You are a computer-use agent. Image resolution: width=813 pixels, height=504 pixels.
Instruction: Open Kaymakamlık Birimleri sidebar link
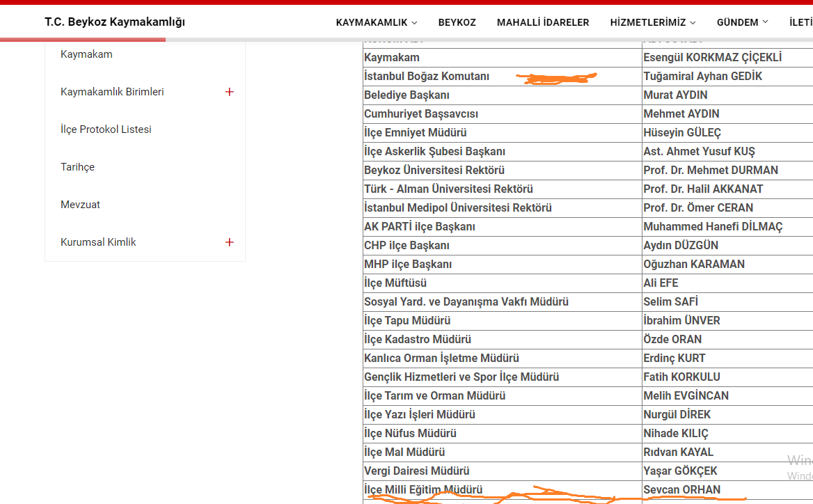[x=112, y=92]
